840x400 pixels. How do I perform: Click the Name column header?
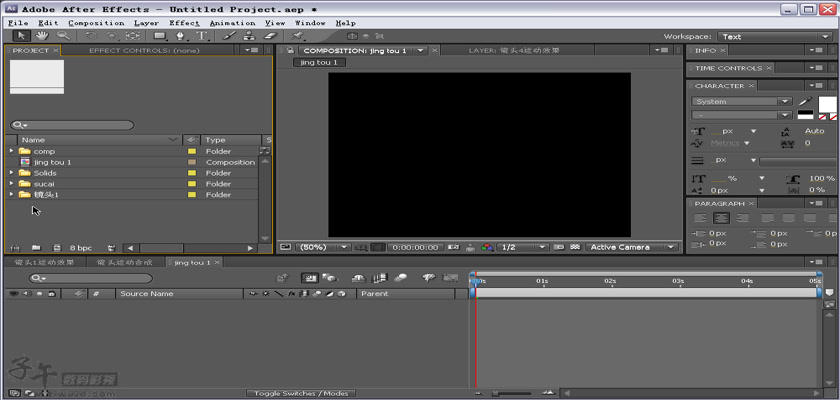[100, 140]
